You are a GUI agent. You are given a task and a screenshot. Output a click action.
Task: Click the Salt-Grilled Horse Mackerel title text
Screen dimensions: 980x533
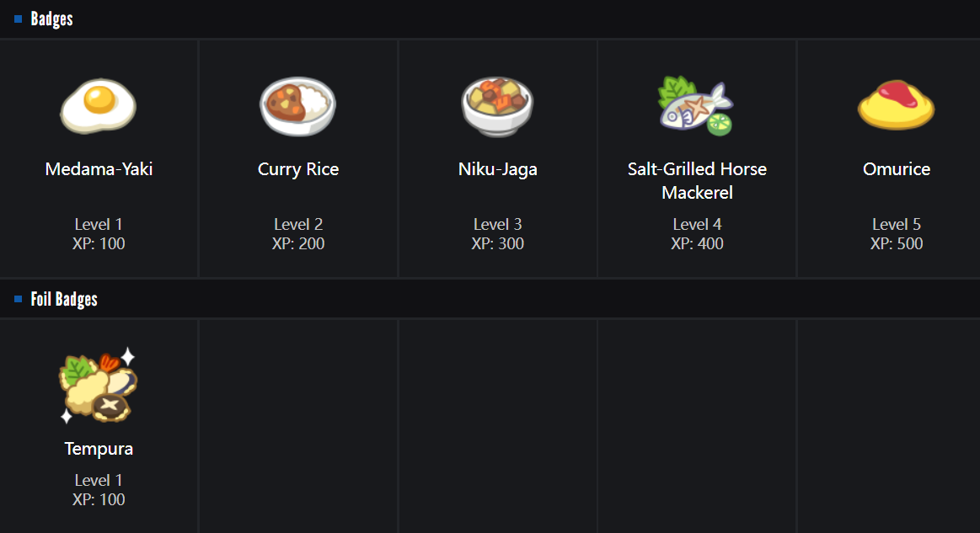pos(697,180)
